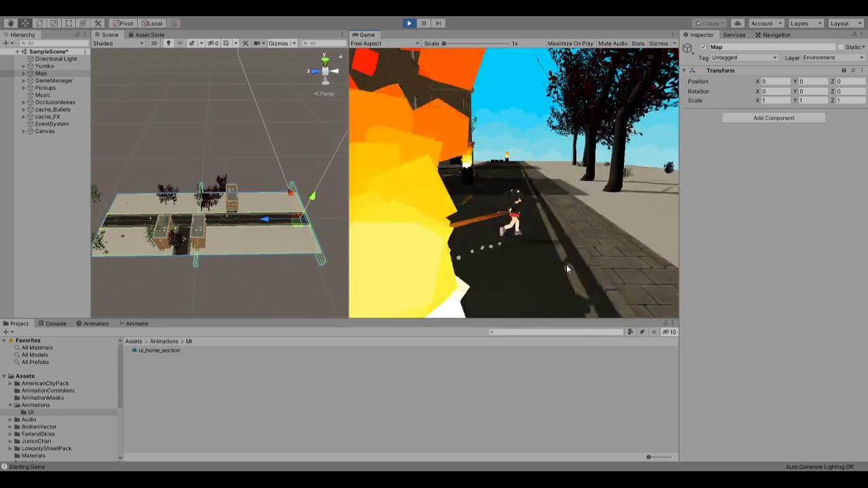Open the Account dropdown
868x488 pixels.
(x=766, y=23)
